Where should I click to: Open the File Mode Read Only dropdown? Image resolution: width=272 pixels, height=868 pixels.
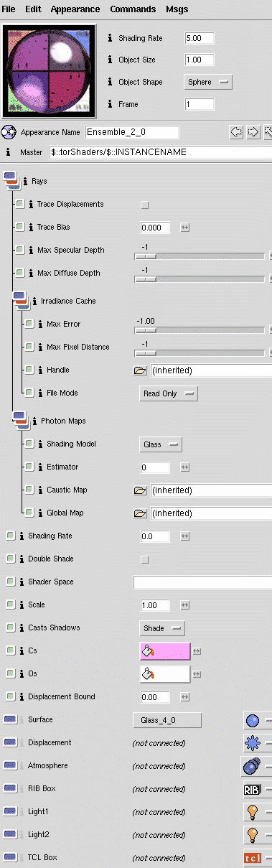pyautogui.click(x=168, y=393)
